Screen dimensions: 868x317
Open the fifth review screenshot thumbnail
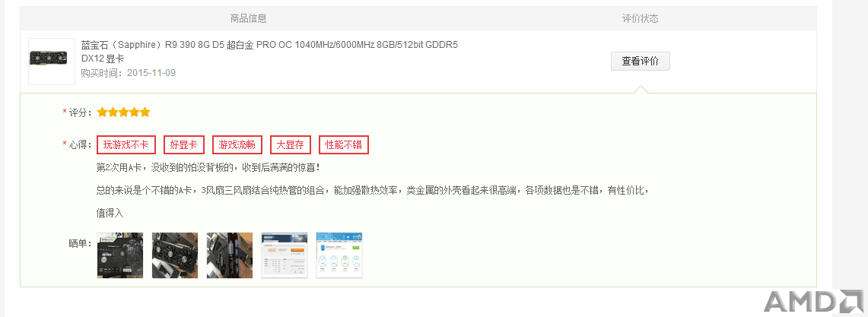point(339,255)
